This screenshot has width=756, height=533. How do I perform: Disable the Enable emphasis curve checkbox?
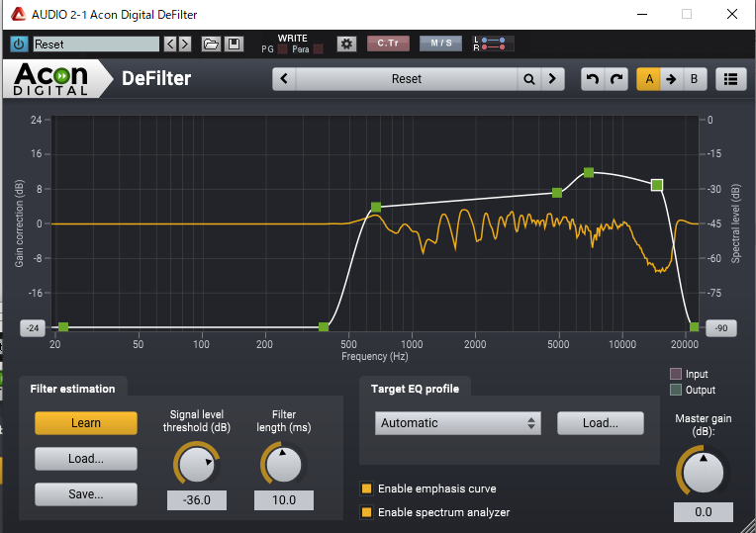[366, 489]
